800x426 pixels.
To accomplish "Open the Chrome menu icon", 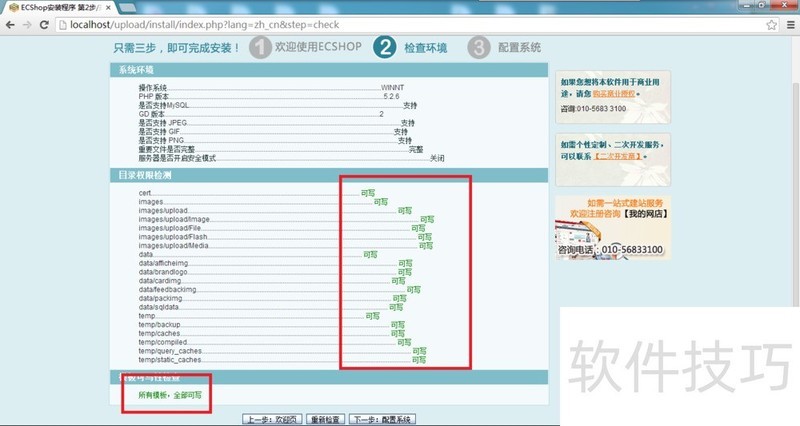I will tap(790, 24).
